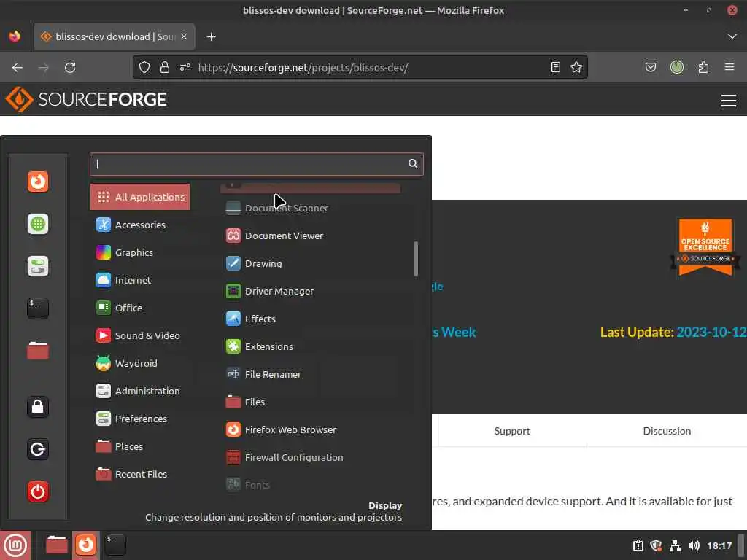Viewport: 747px width, 560px height.
Task: Click the green profile avatar icon
Action: point(676,67)
